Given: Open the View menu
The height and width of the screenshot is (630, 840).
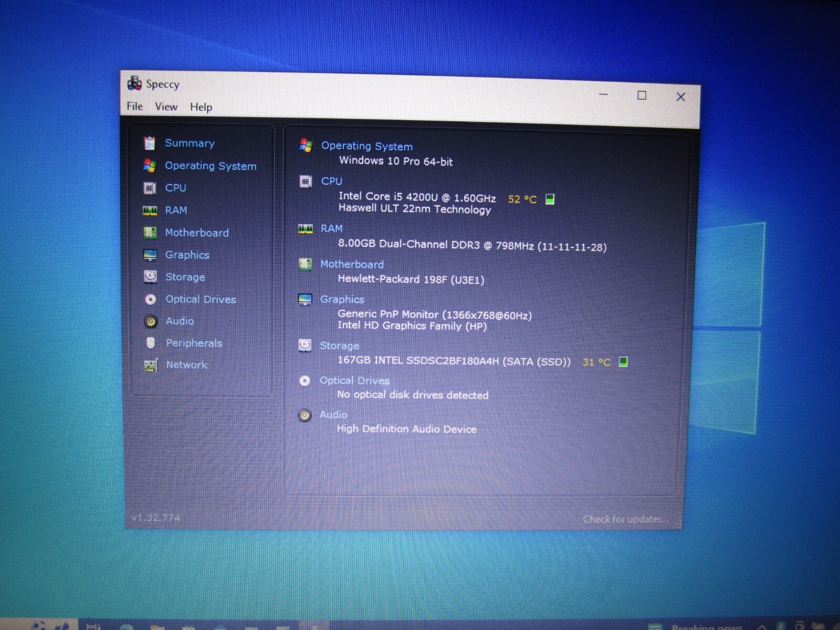Looking at the screenshot, I should [x=166, y=107].
